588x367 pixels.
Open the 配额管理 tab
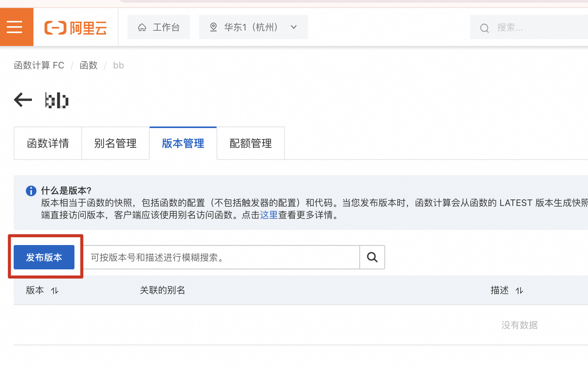click(x=251, y=143)
